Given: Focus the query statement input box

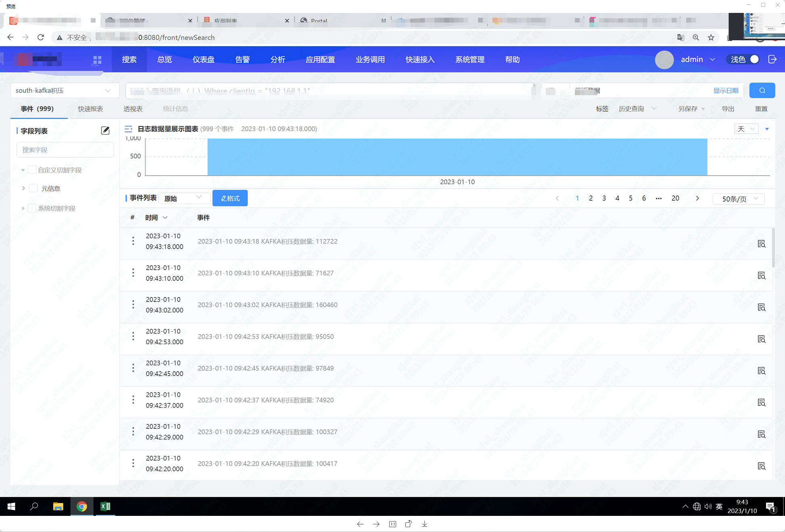Looking at the screenshot, I should (x=331, y=91).
